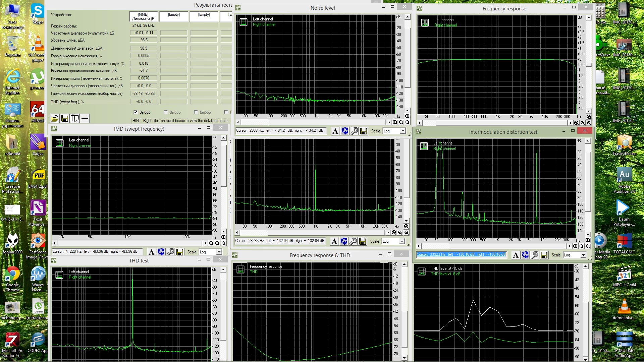Open results file with folder icon
Screen dimensions: 644x362
pos(55,118)
